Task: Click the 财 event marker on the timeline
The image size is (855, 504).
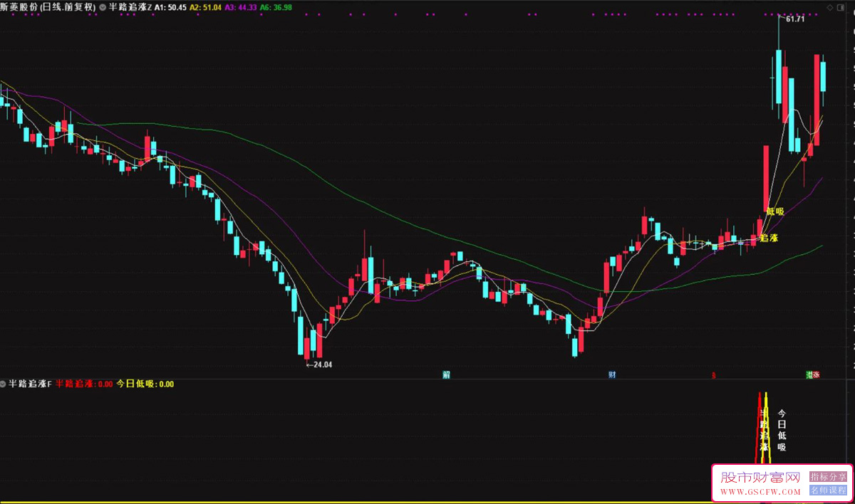Action: click(612, 374)
